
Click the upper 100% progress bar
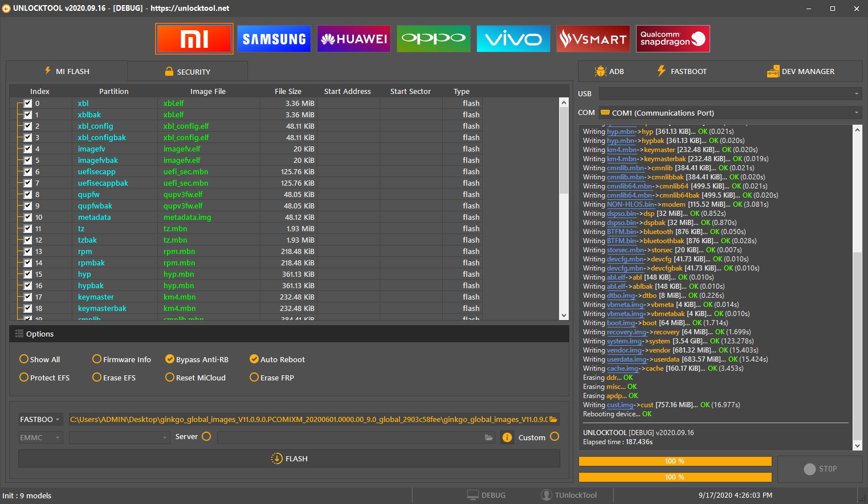pyautogui.click(x=675, y=461)
